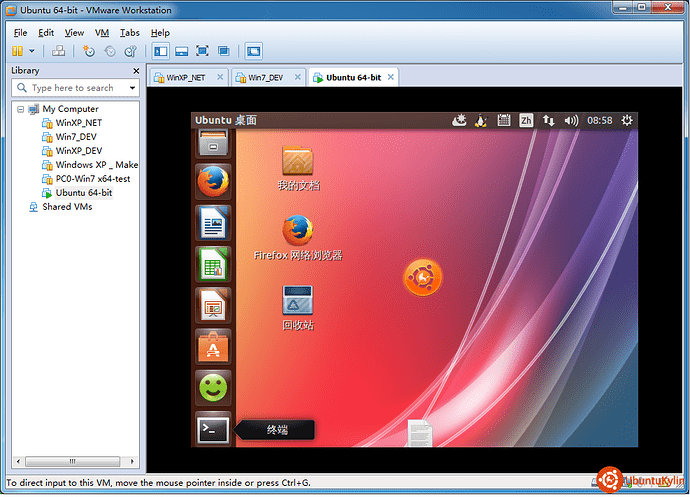
Task: Select PC0-Win7 x64-test in library
Action: tap(92, 179)
